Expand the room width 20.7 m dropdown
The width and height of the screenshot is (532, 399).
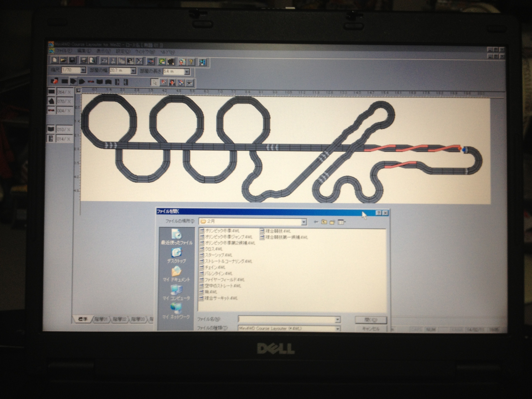(x=133, y=71)
